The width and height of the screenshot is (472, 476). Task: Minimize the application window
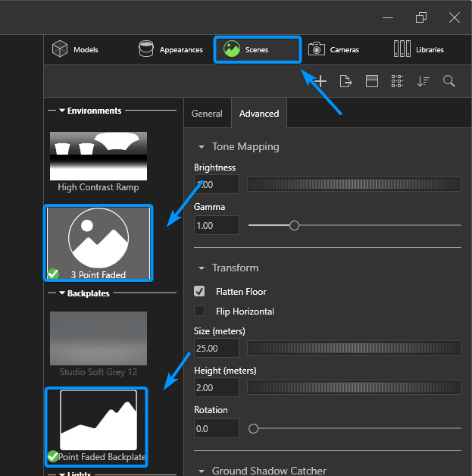click(x=388, y=17)
